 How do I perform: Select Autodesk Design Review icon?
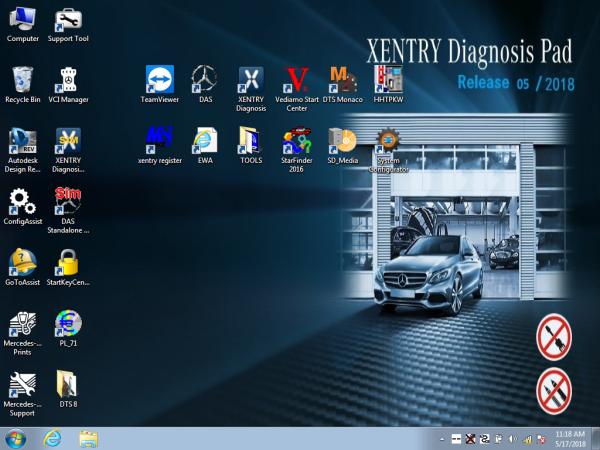(x=23, y=150)
